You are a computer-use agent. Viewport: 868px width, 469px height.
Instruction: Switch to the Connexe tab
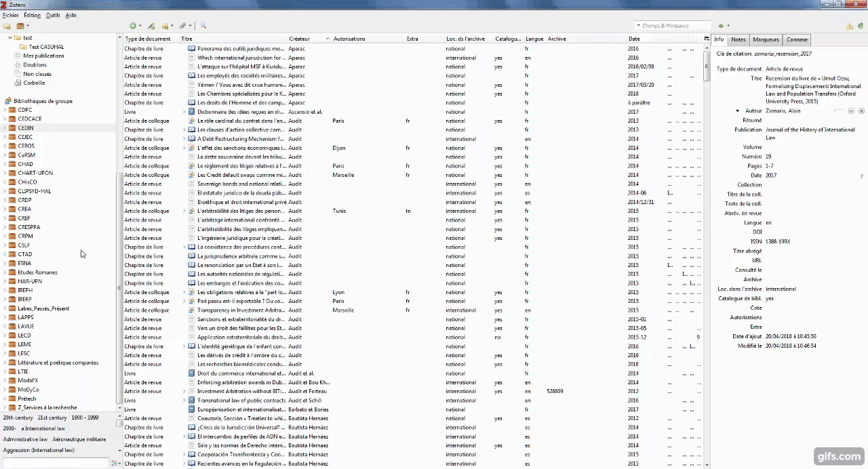tap(797, 39)
